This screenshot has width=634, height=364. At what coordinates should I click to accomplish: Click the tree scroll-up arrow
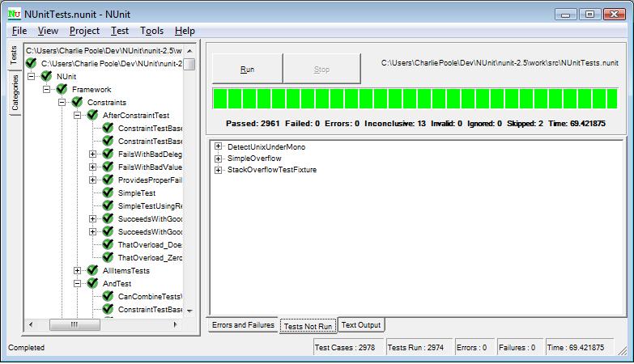(189, 51)
